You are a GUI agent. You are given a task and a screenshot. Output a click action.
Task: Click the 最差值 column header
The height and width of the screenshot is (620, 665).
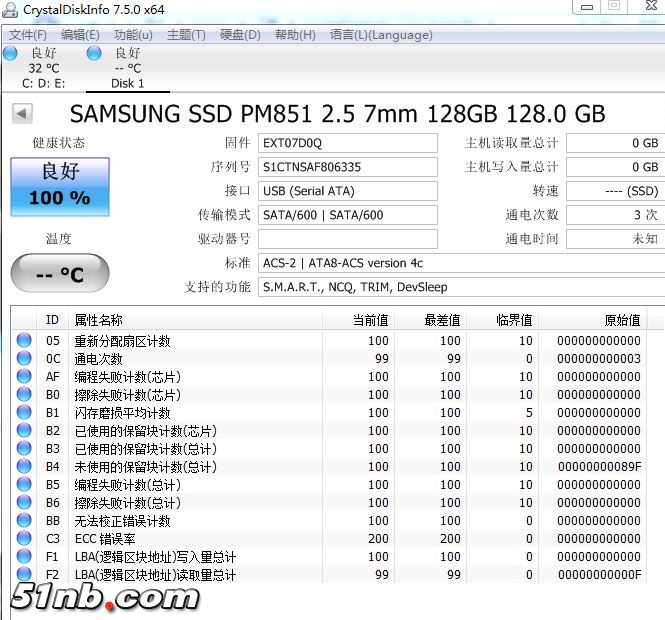click(x=431, y=320)
